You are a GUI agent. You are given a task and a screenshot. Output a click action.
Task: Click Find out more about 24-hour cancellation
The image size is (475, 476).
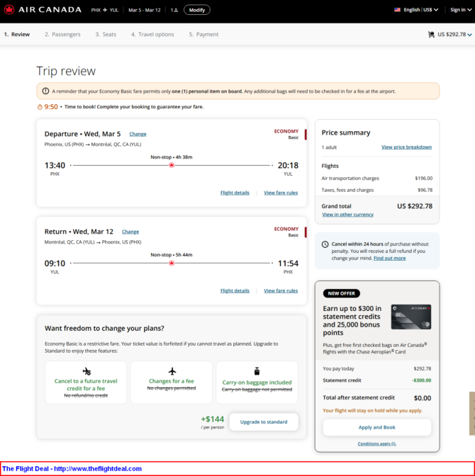(390, 259)
